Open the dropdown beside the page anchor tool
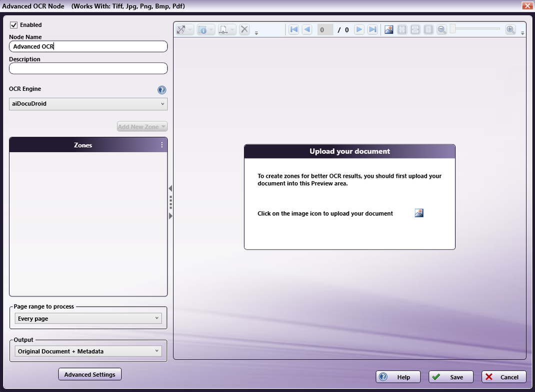The height and width of the screenshot is (392, 535). click(232, 29)
